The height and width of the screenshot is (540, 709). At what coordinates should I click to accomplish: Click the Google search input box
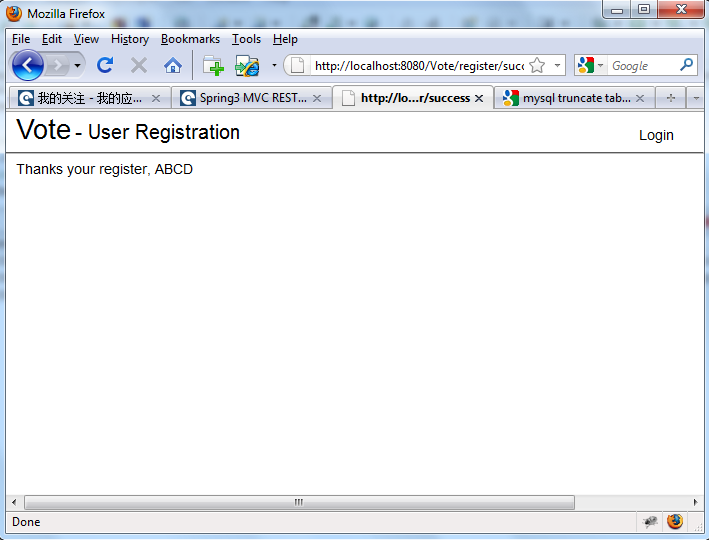[642, 66]
